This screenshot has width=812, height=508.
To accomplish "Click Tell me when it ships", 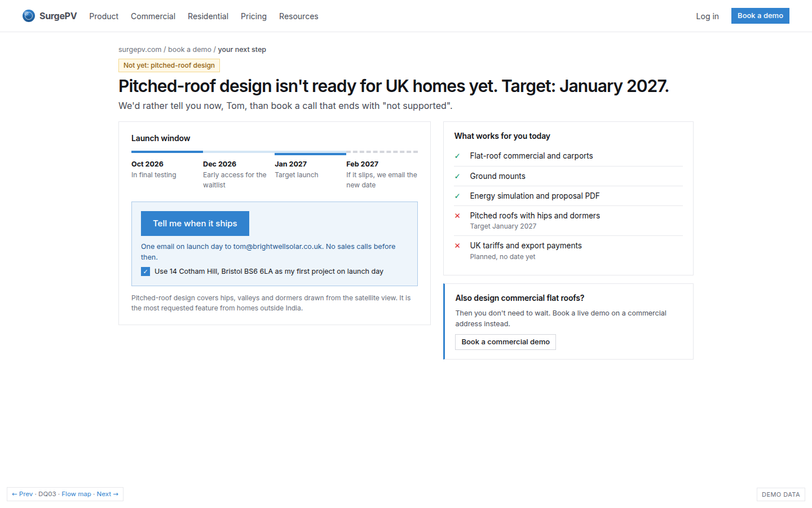I will pyautogui.click(x=195, y=224).
